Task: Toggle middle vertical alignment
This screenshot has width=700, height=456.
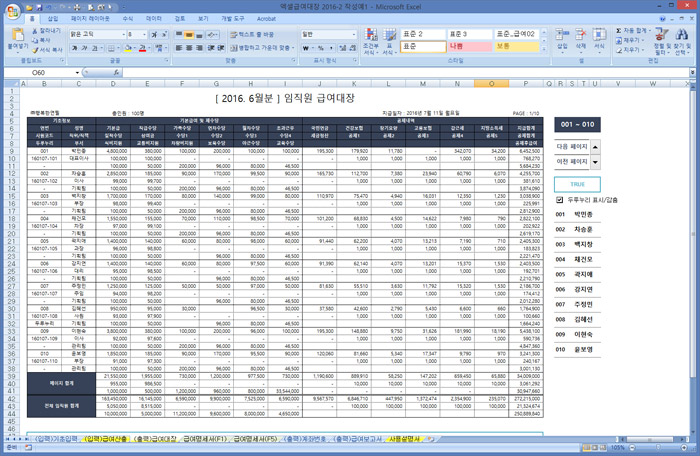Action: (189, 34)
